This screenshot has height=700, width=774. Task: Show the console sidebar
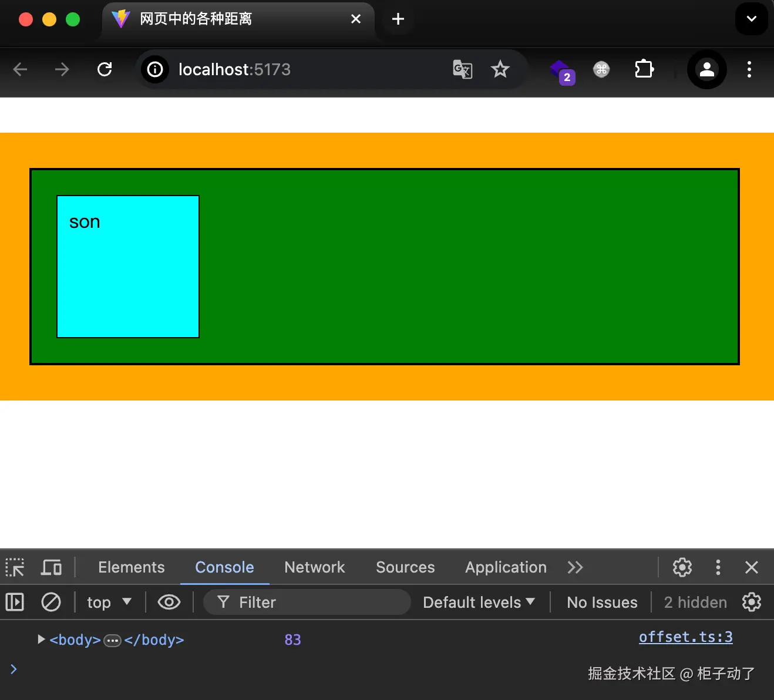(x=15, y=602)
